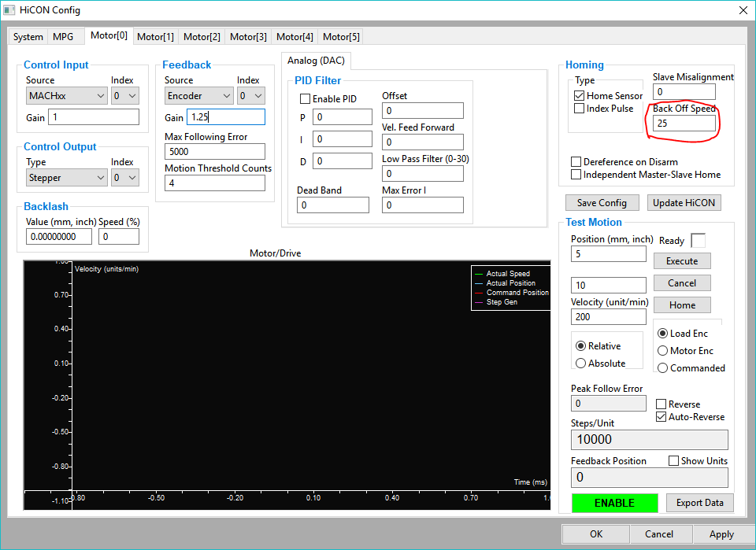Screen dimensions: 756x550
Task: Toggle the Index Pulse checkbox
Action: (x=579, y=109)
